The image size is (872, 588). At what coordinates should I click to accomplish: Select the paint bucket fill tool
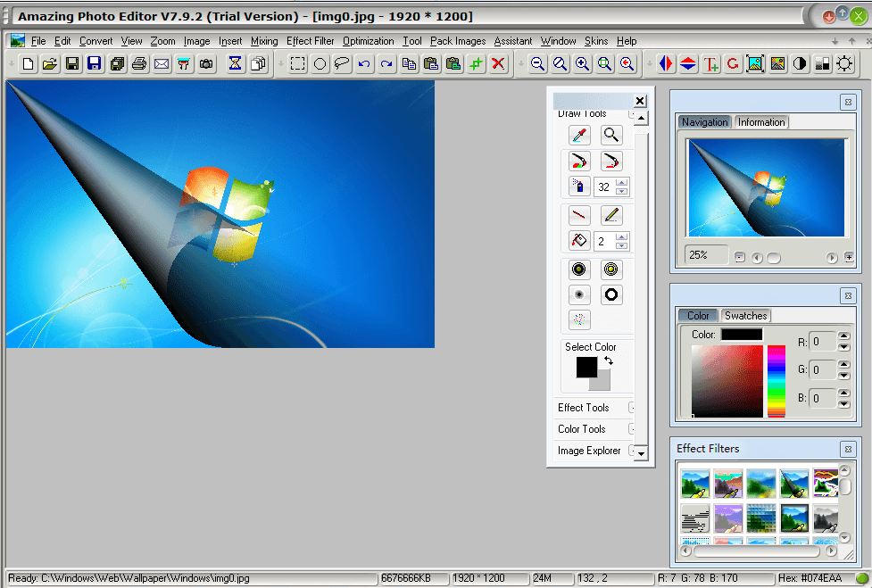pos(579,241)
